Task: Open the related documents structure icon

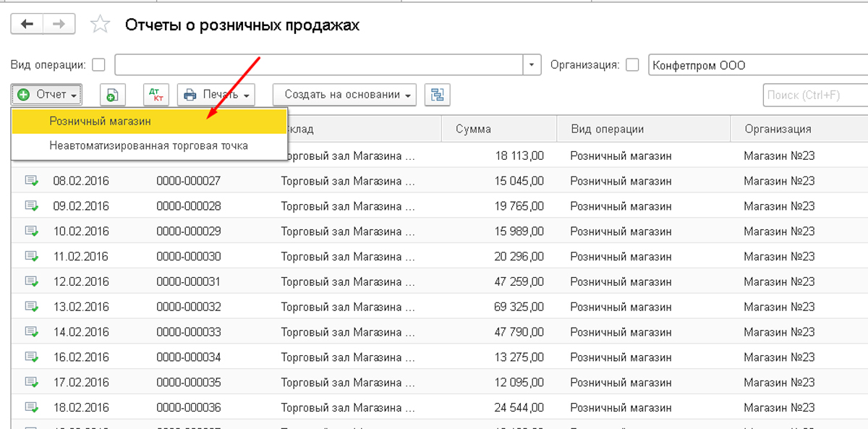Action: pyautogui.click(x=436, y=95)
